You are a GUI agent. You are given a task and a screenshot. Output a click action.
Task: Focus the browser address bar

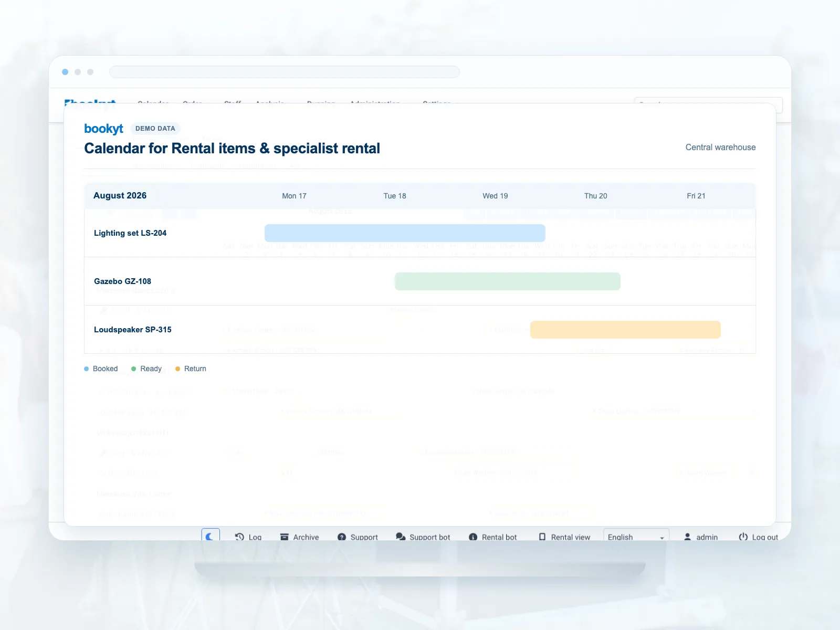[284, 72]
